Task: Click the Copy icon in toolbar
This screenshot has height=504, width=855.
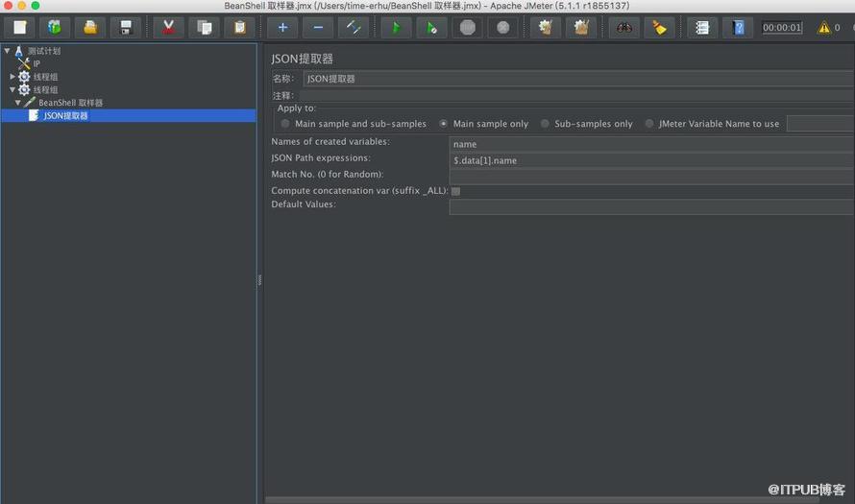Action: pos(204,27)
